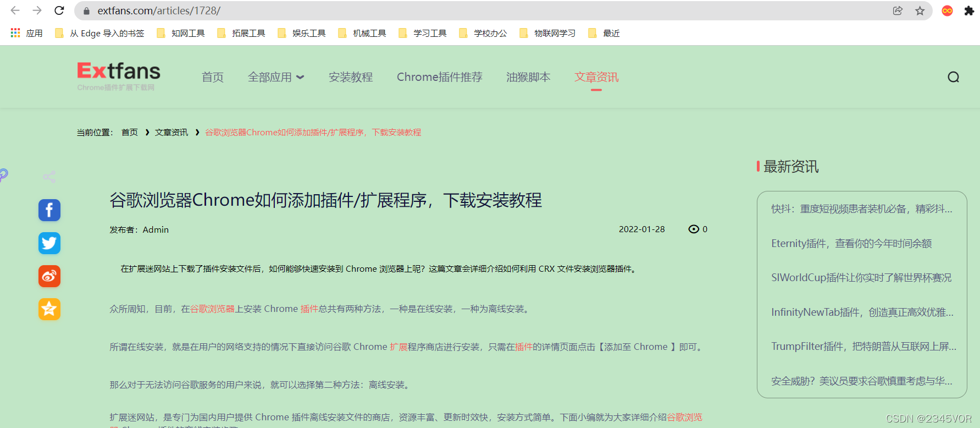Viewport: 980px width, 428px height.
Task: Go back to the previous page
Action: pos(15,10)
